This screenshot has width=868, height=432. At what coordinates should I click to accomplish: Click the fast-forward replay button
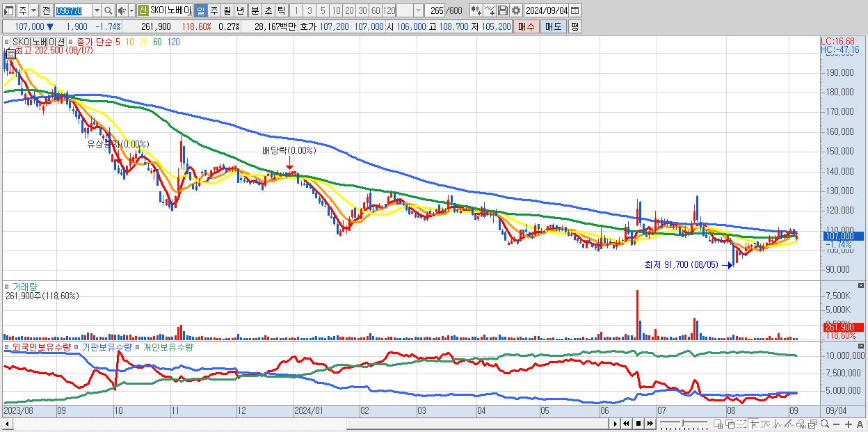(x=650, y=424)
